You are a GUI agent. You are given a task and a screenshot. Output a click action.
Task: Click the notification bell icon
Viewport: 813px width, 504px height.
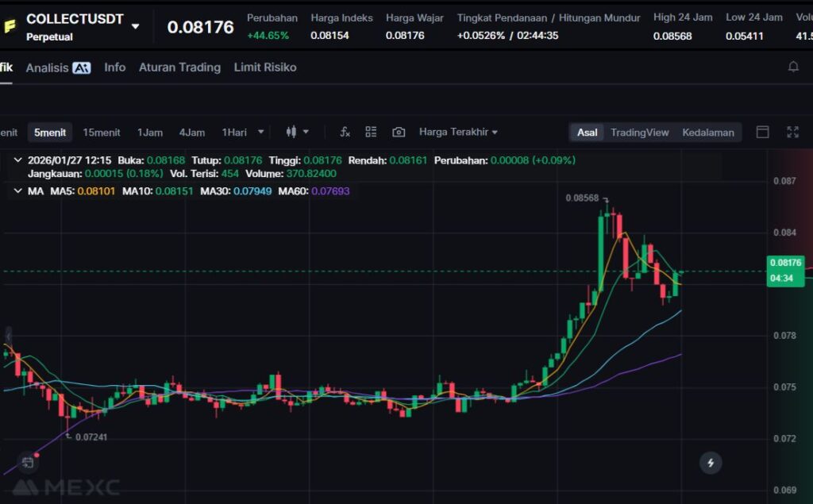[x=793, y=67]
